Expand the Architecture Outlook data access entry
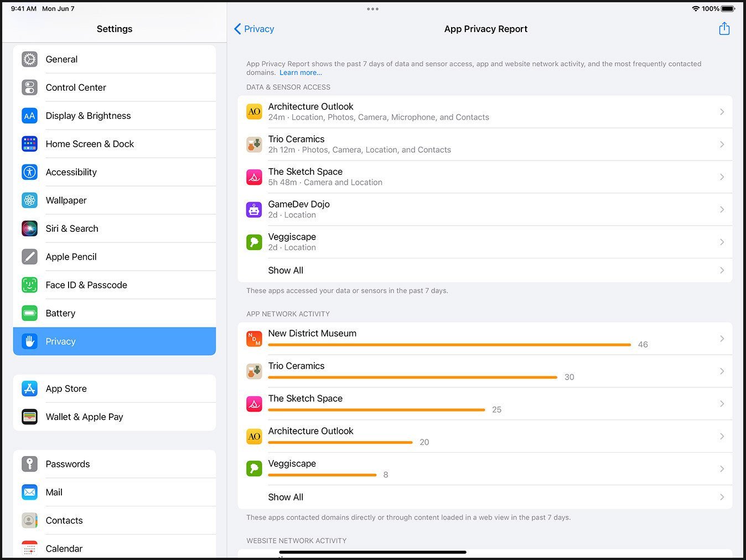The width and height of the screenshot is (746, 560). pyautogui.click(x=486, y=111)
